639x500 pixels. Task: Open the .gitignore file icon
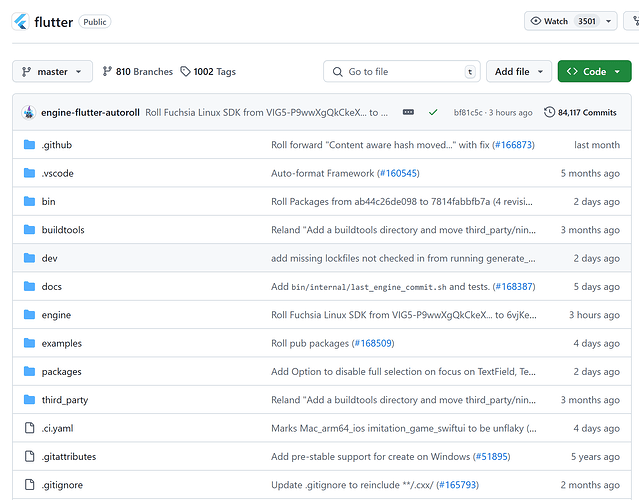[29, 485]
